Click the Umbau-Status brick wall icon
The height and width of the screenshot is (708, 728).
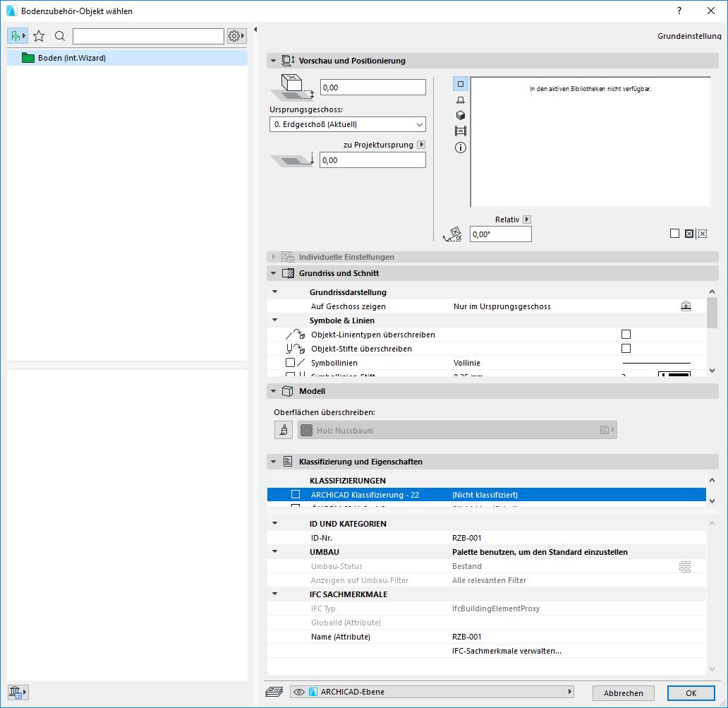685,566
